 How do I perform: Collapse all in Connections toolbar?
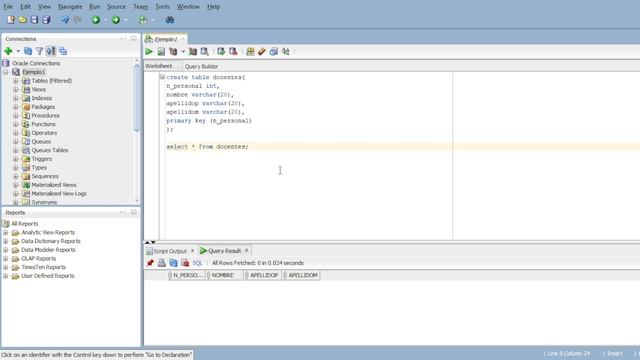click(62, 51)
